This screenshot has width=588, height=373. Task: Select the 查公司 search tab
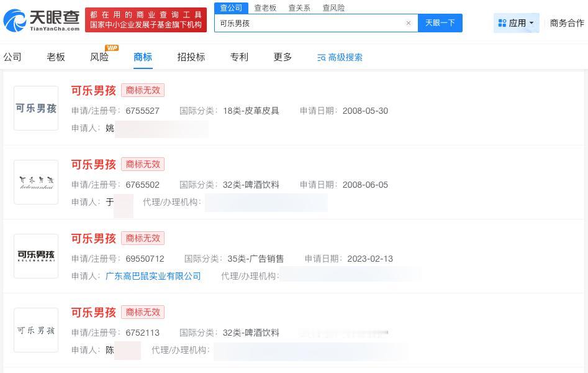tap(231, 8)
